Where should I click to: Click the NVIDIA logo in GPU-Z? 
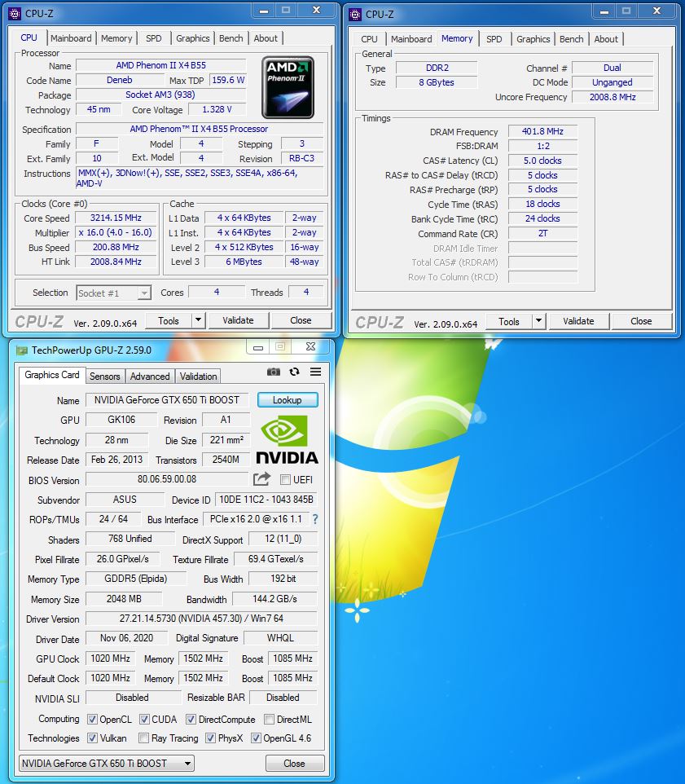287,440
